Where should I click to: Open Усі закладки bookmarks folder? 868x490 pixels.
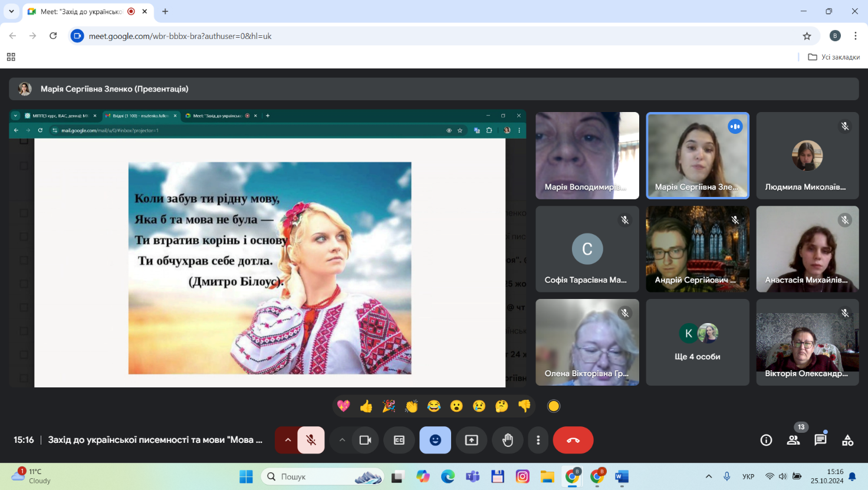point(834,57)
